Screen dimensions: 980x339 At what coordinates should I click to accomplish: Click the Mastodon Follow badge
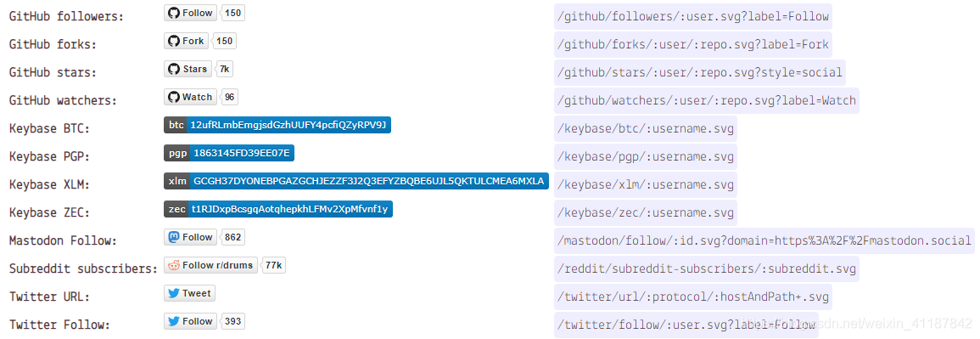191,237
